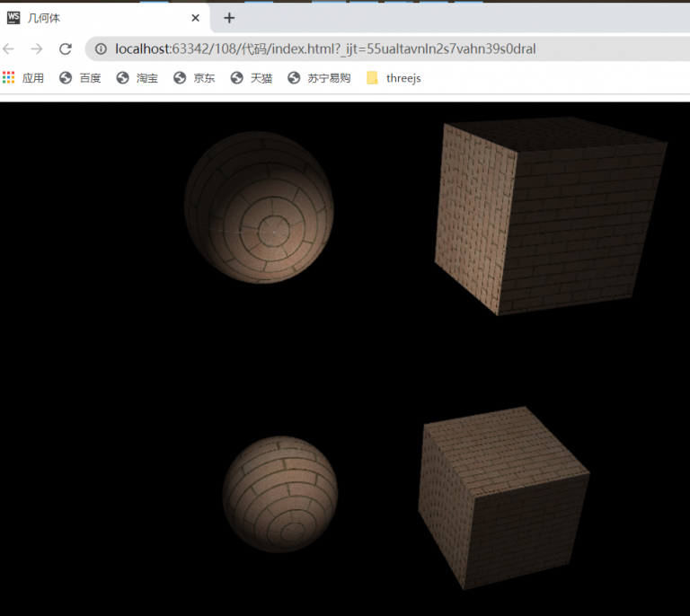Click the browser forward arrow
The height and width of the screenshot is (616, 690).
point(37,48)
